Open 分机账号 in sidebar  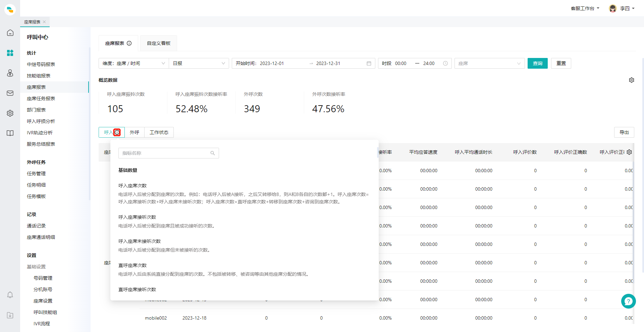(x=43, y=289)
